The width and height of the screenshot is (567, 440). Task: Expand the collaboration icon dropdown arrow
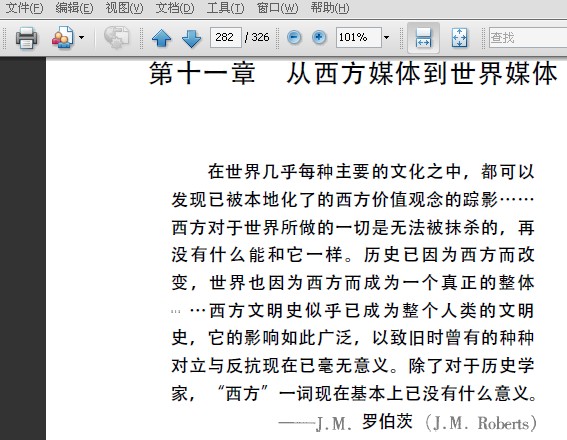pos(81,38)
